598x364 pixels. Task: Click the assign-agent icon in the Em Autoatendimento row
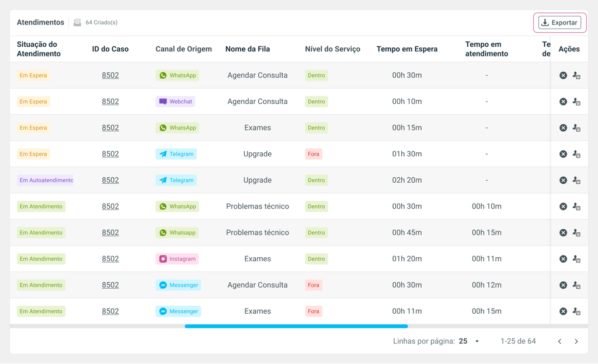pyautogui.click(x=576, y=180)
